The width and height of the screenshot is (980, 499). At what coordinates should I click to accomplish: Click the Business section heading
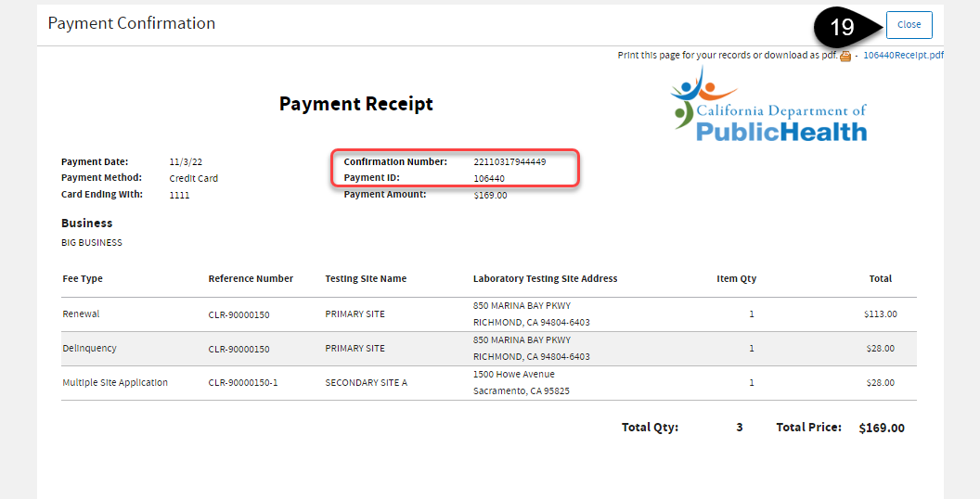coord(87,223)
